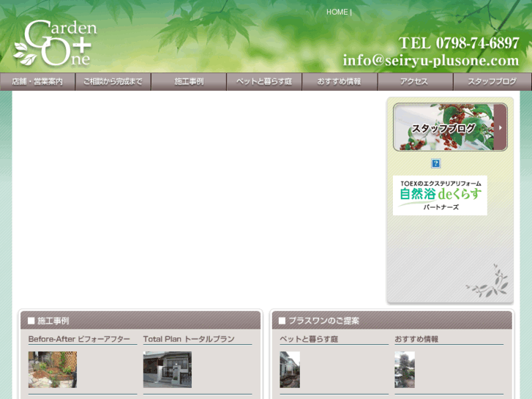
Task: Click the TEL 0798-74-6897 phone number
Action: [459, 43]
